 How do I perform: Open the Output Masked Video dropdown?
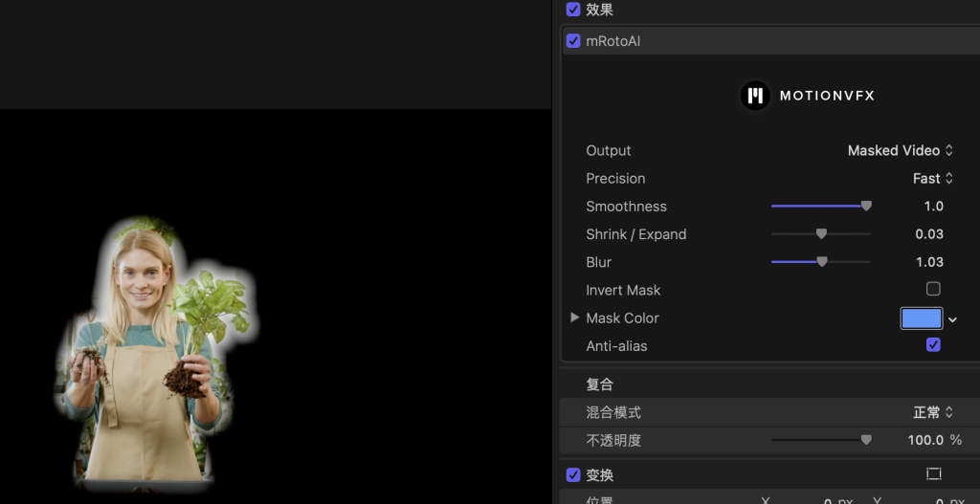[x=900, y=150]
